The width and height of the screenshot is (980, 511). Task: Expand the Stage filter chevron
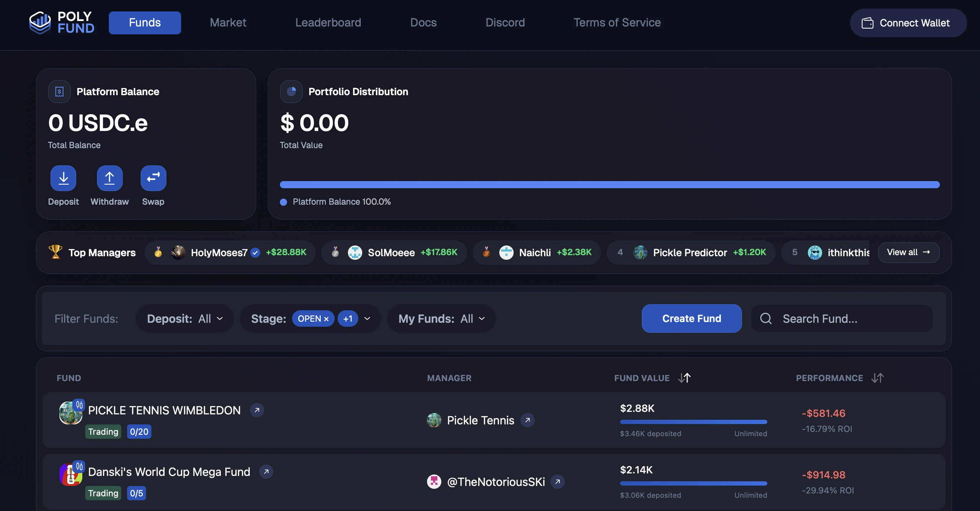(x=367, y=318)
